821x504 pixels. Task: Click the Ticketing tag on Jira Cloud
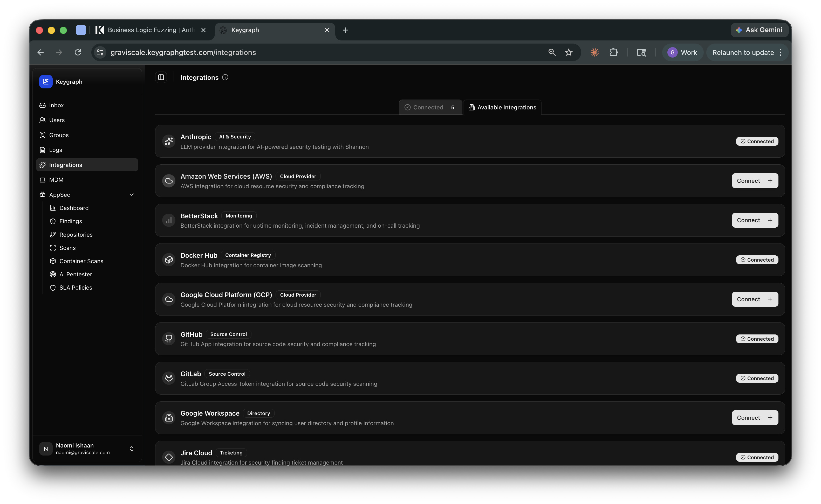pos(231,453)
